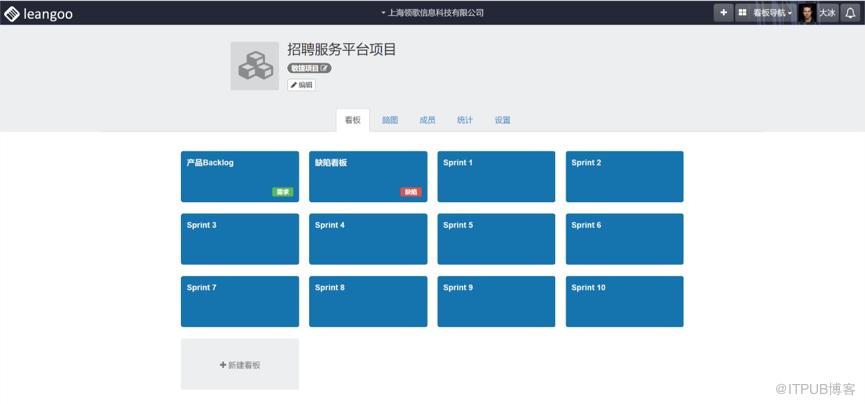Switch to the 成员 tab
The height and width of the screenshot is (404, 865).
pyautogui.click(x=427, y=120)
